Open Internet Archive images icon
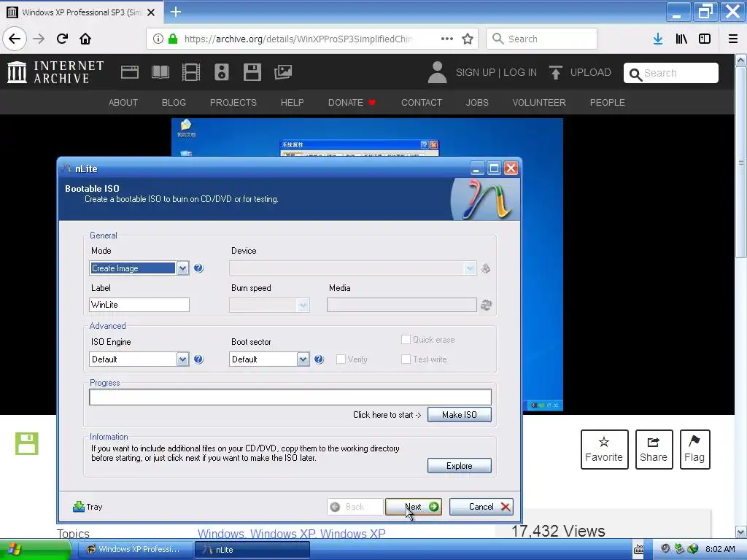The width and height of the screenshot is (747, 560). coord(283,72)
